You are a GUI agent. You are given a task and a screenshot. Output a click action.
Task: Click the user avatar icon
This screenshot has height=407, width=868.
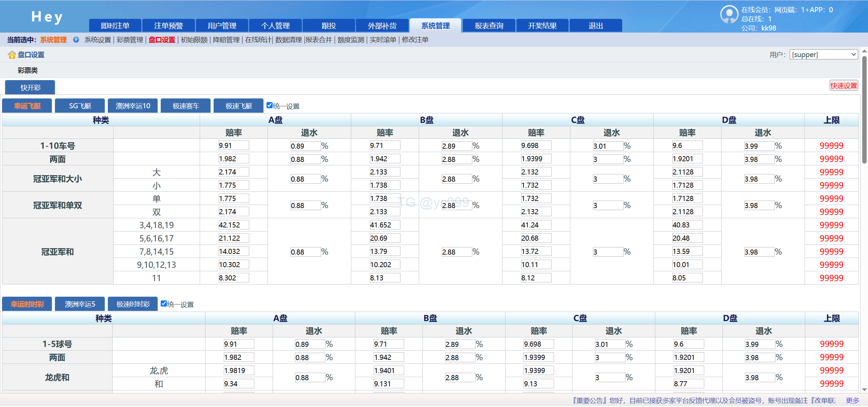point(729,15)
